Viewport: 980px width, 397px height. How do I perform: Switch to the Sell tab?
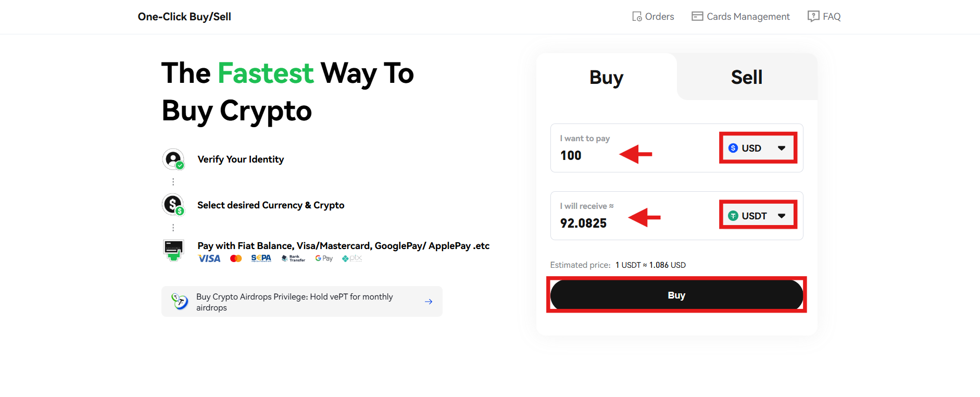pyautogui.click(x=747, y=77)
